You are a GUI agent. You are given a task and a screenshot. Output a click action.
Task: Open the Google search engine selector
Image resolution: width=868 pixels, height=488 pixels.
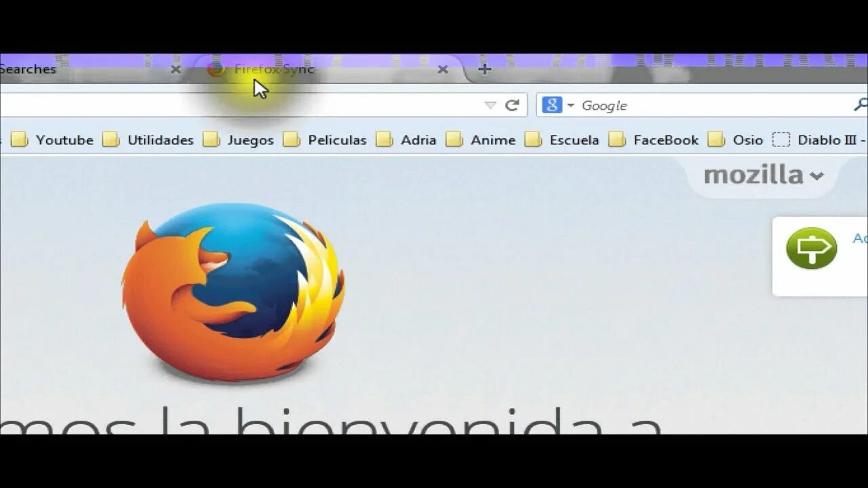coord(558,105)
